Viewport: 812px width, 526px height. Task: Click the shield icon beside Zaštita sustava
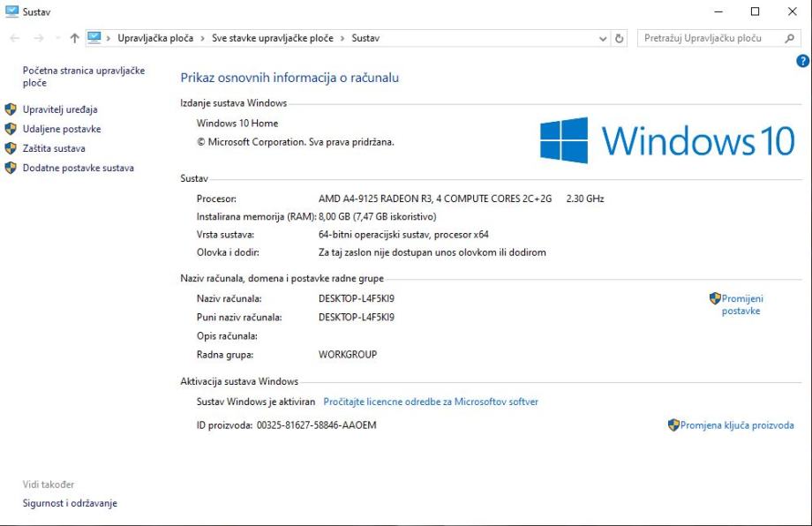11,148
